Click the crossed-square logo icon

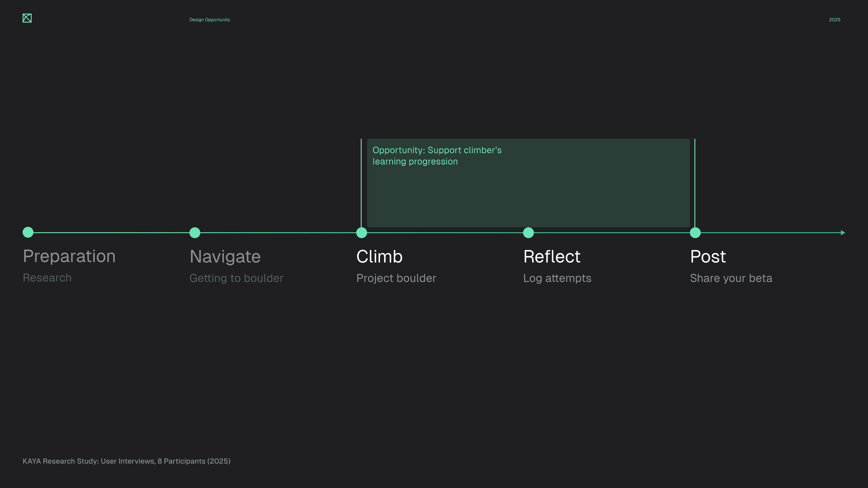point(27,18)
